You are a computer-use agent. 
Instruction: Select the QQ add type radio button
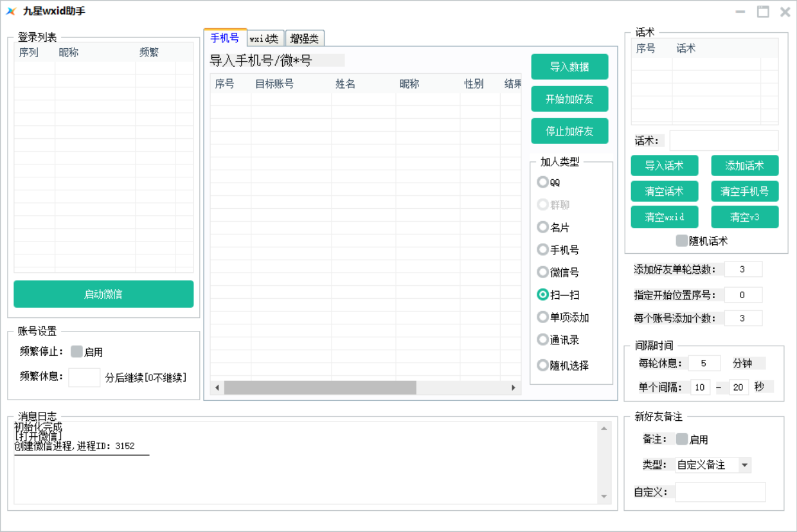[x=543, y=182]
